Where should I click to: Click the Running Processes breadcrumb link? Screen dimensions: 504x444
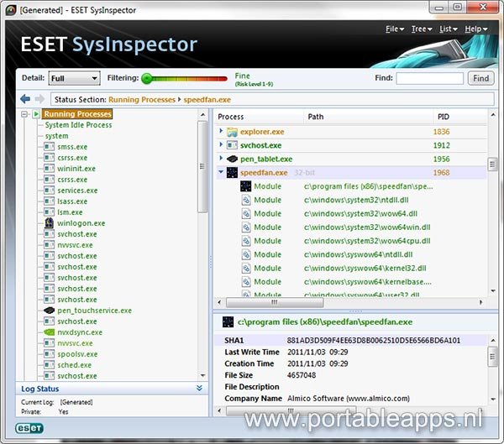(x=141, y=100)
